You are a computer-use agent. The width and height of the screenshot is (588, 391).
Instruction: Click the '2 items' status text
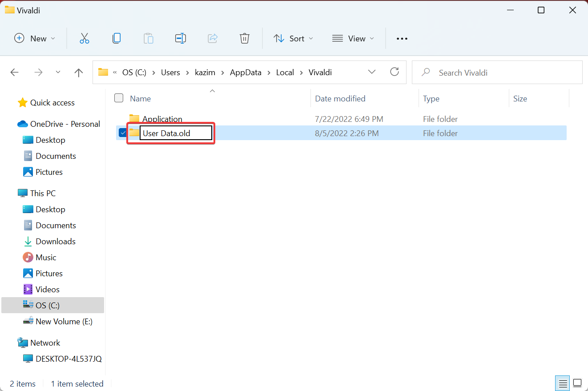coord(23,383)
